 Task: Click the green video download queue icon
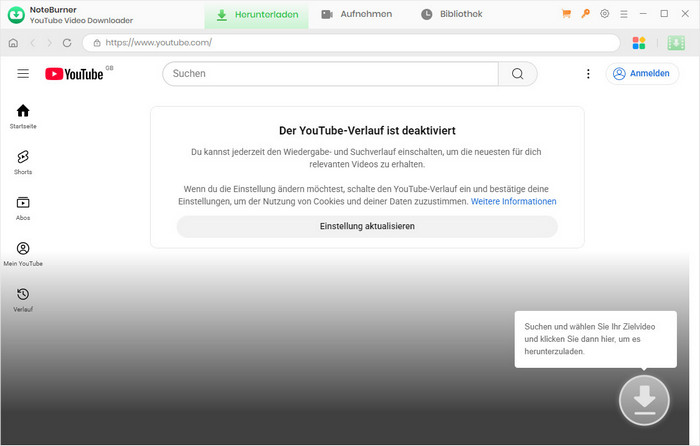[676, 43]
